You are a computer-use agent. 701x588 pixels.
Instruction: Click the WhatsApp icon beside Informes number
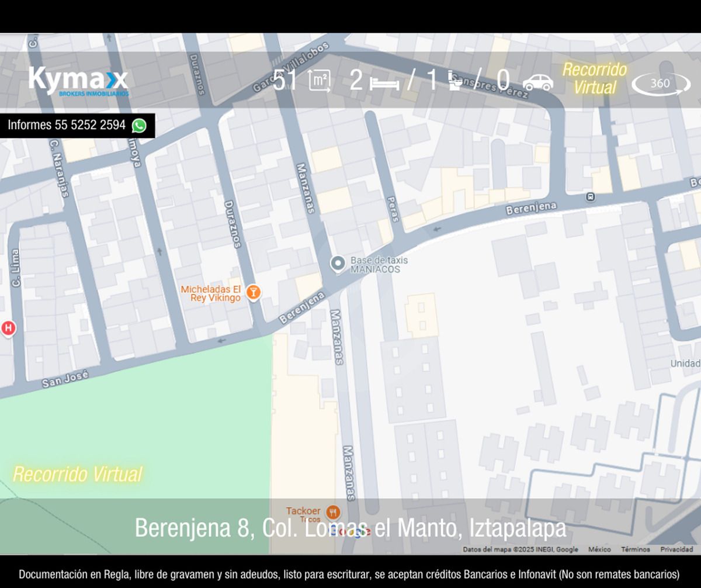click(x=139, y=125)
